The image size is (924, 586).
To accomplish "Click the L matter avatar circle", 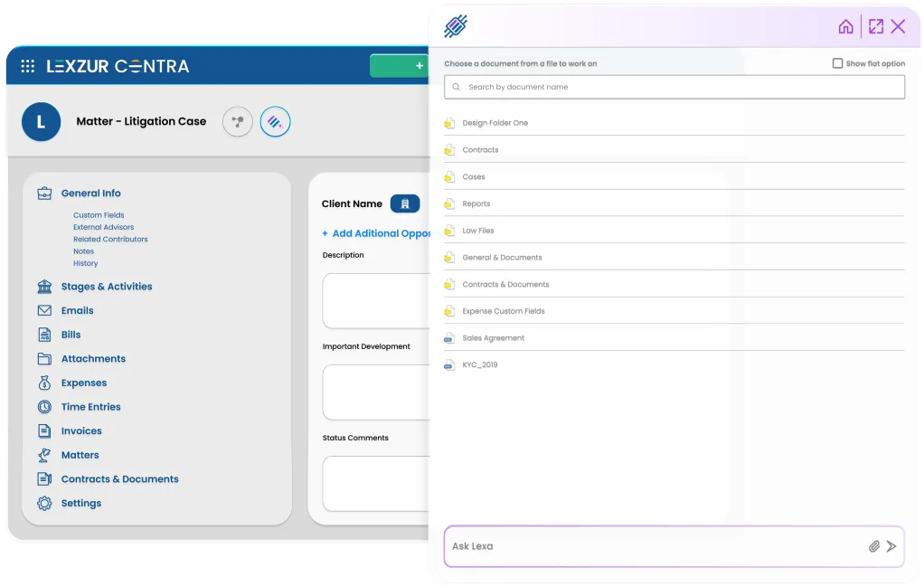I will [x=42, y=121].
